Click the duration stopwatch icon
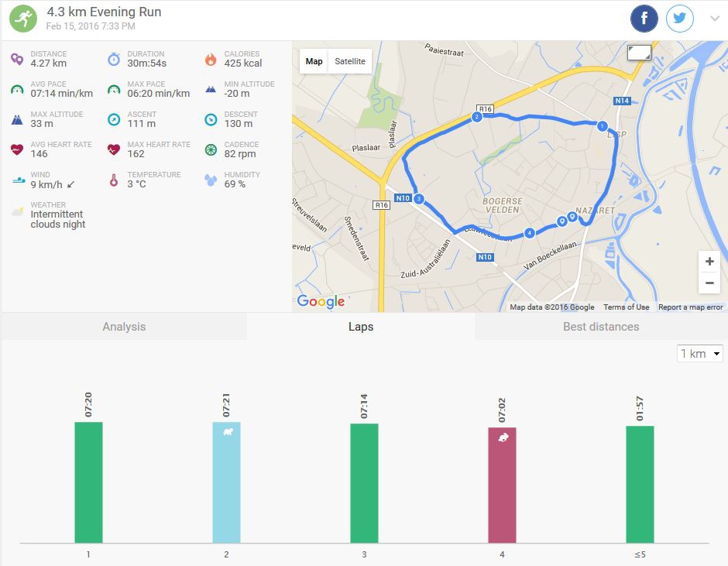The width and height of the screenshot is (728, 566). tap(114, 59)
